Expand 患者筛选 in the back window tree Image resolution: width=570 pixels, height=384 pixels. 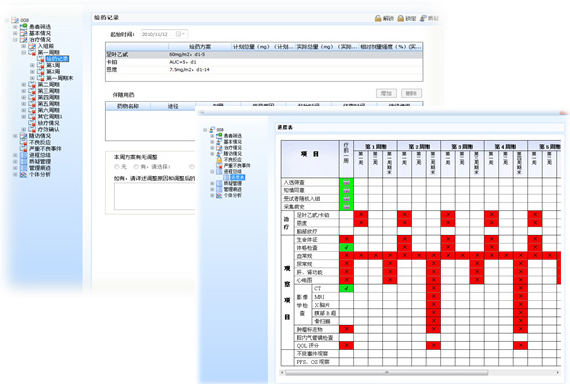pos(15,27)
